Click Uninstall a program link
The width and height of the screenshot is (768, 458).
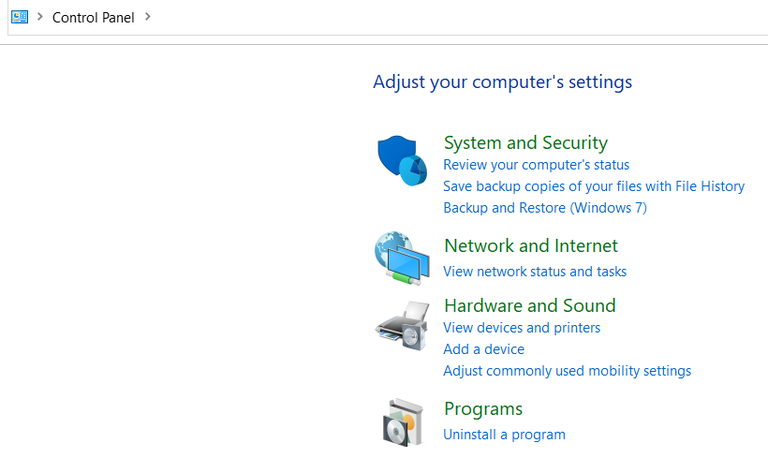[x=504, y=434]
